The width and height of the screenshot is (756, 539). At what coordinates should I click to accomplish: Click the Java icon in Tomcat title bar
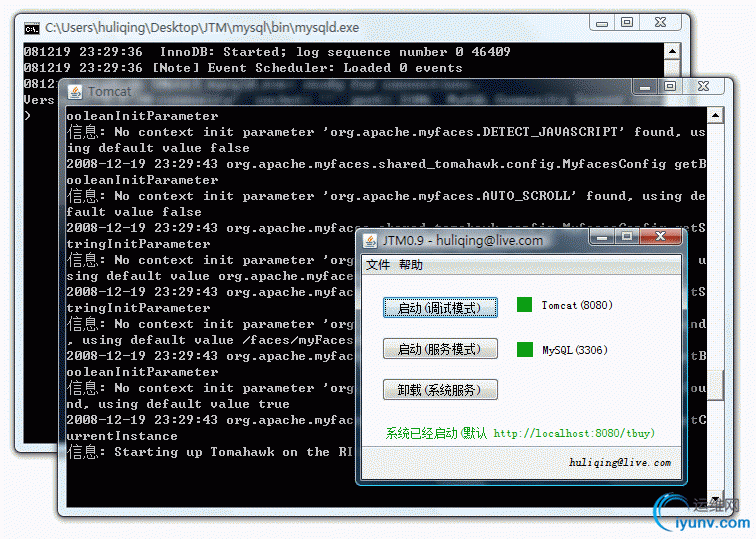tap(75, 92)
